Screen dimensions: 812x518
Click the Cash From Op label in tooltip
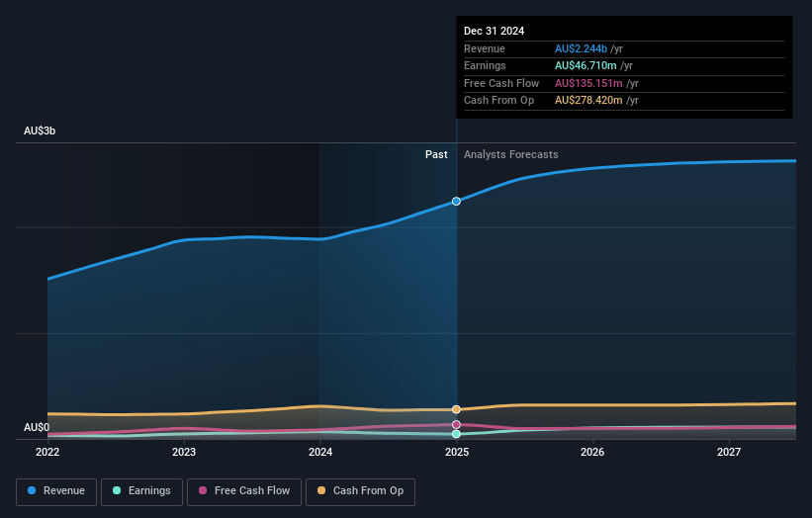coord(498,101)
